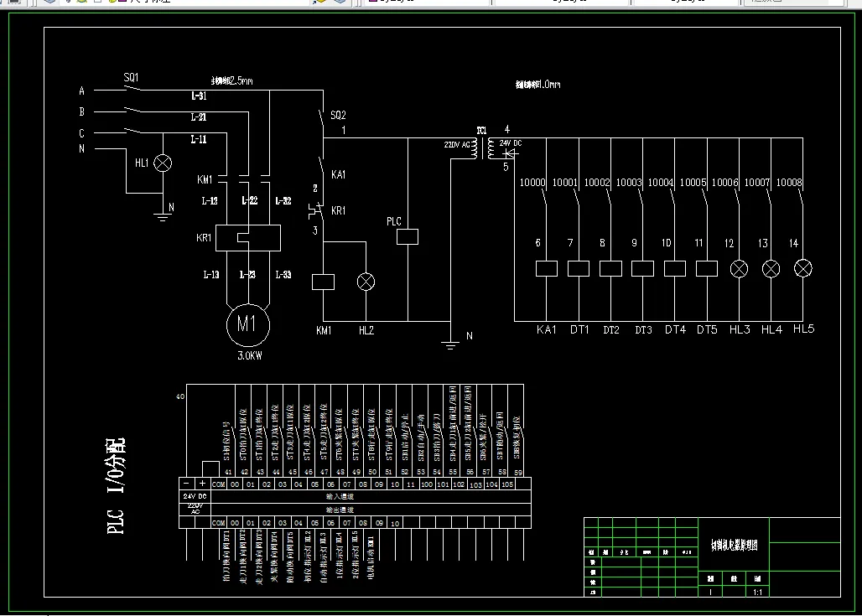Select the minus terminal cell in PLC table

(187, 484)
